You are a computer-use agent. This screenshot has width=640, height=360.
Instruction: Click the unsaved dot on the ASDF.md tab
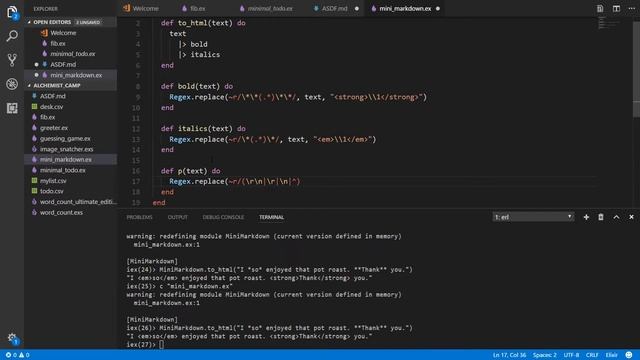click(x=357, y=9)
